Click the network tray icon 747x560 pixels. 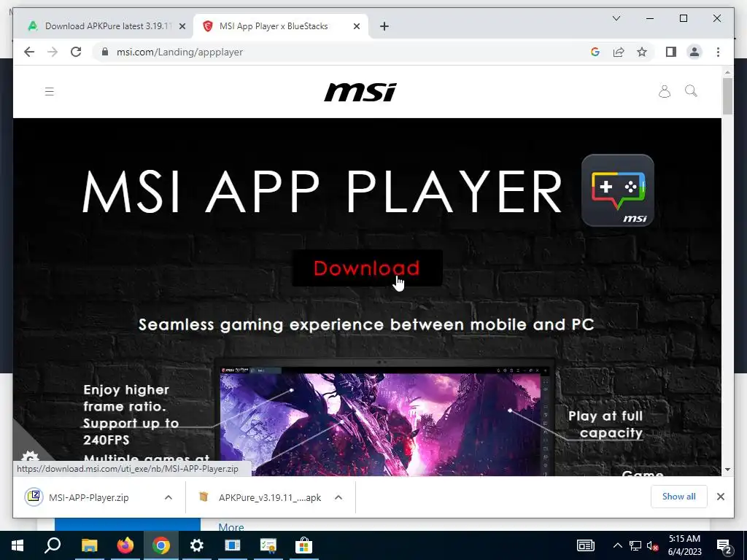click(x=635, y=545)
